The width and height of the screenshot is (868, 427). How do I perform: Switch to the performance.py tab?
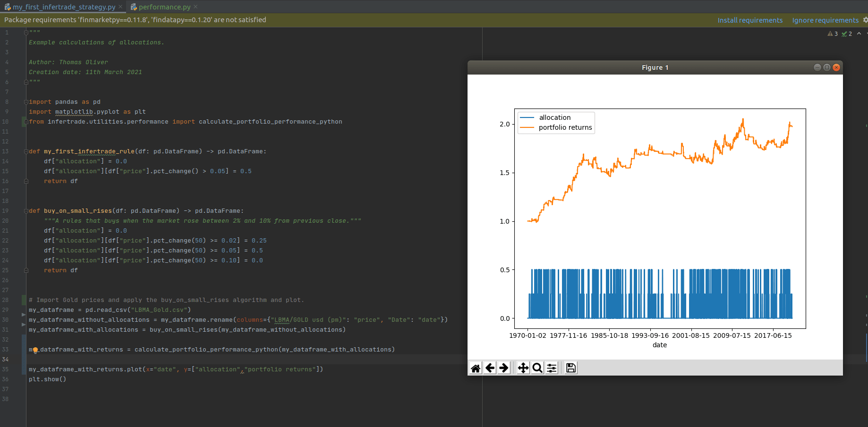click(x=164, y=7)
